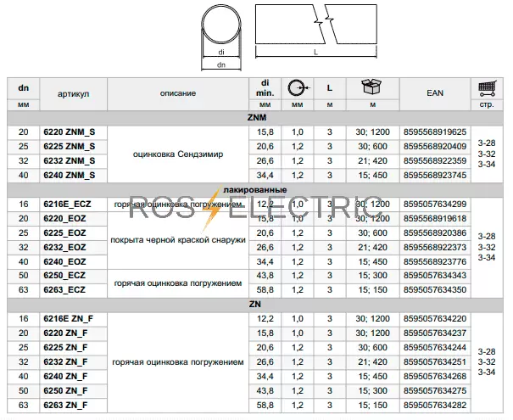Image resolution: width=513 pixels, height=420 pixels.
Task: Click the di min. column header
Action: click(x=265, y=88)
